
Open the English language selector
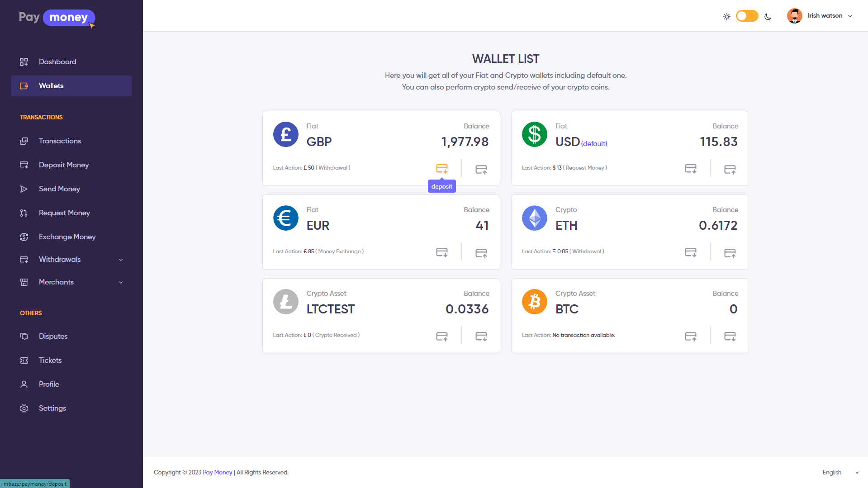[x=840, y=472]
